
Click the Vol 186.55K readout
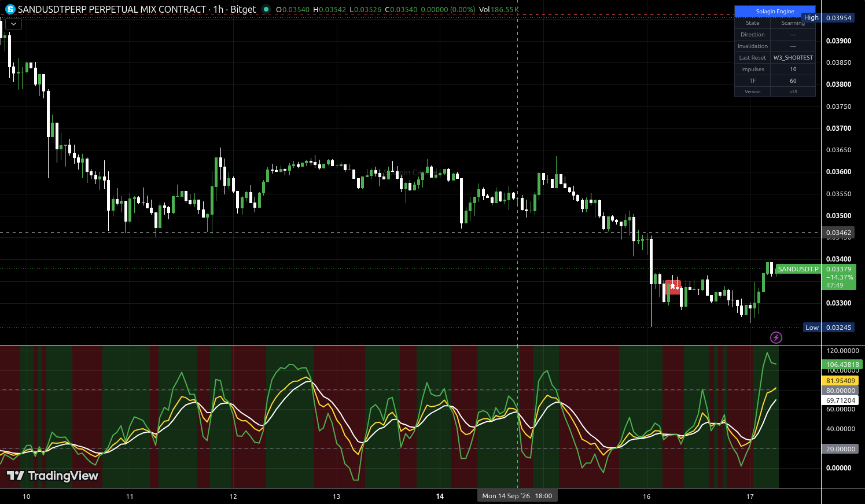click(x=499, y=10)
